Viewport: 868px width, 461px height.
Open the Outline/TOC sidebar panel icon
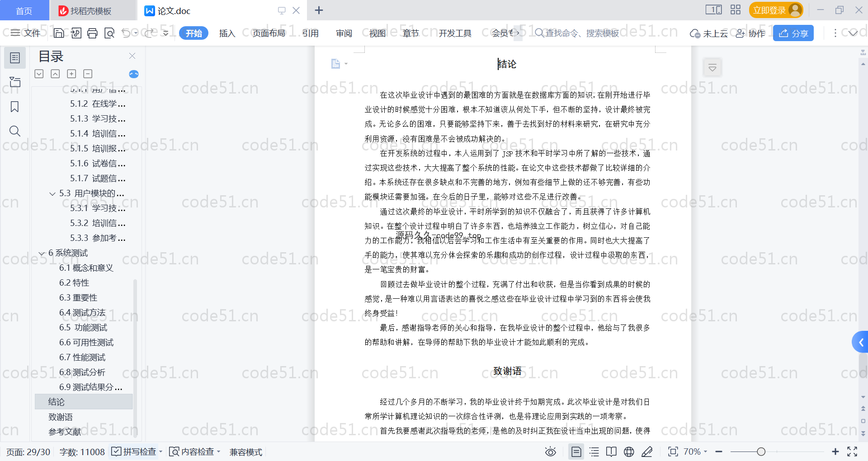coord(15,58)
